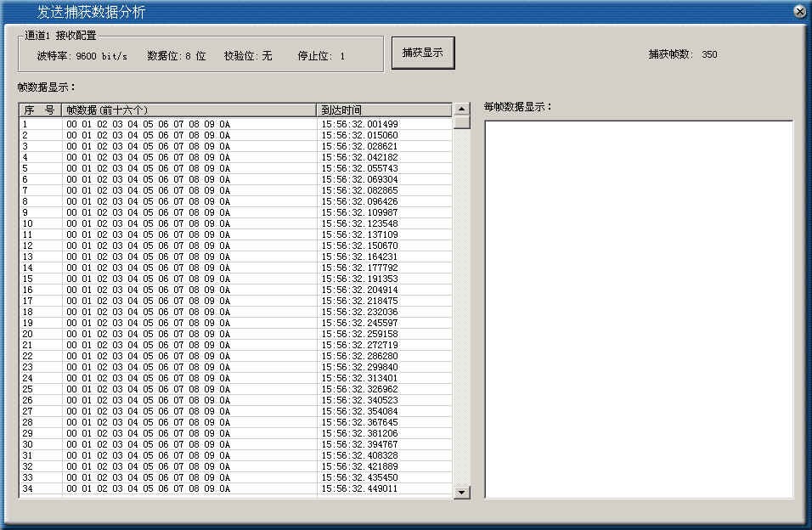Image resolution: width=812 pixels, height=530 pixels.
Task: Click arrival time 15:56:32.109987
Action: pyautogui.click(x=360, y=213)
